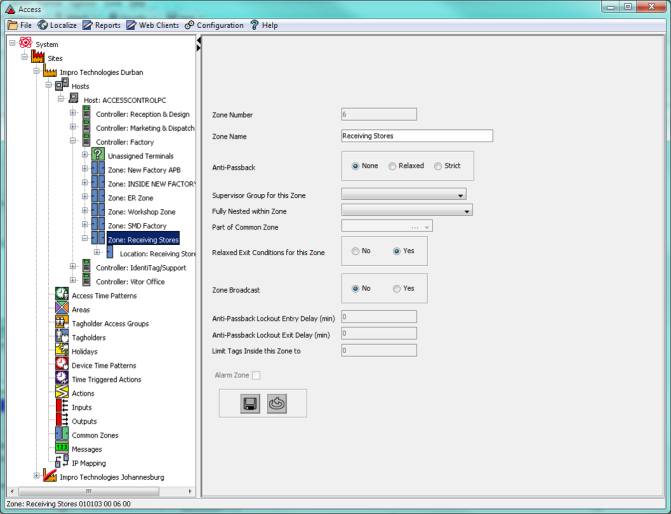Screen dimensions: 671x514
Task: Select Controller: Vitor Office tree item
Action: point(130,282)
